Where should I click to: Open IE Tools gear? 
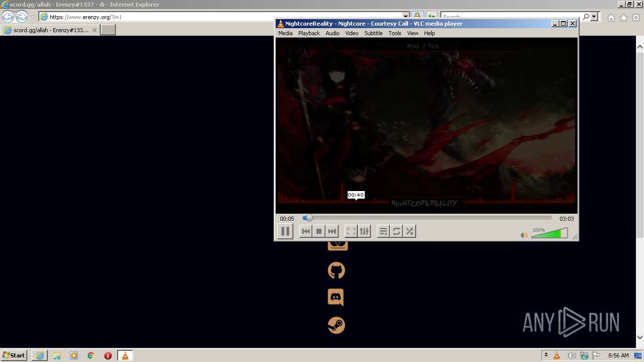point(636,18)
